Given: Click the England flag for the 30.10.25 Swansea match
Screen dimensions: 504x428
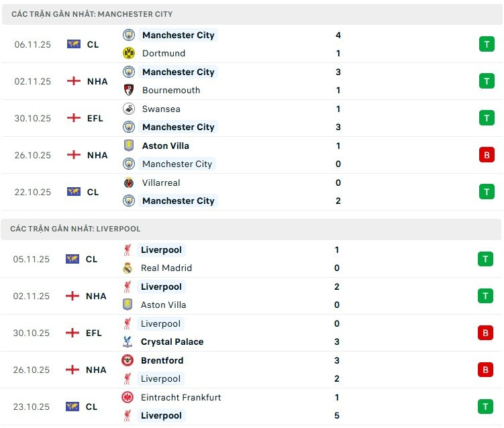Looking at the screenshot, I should (74, 118).
